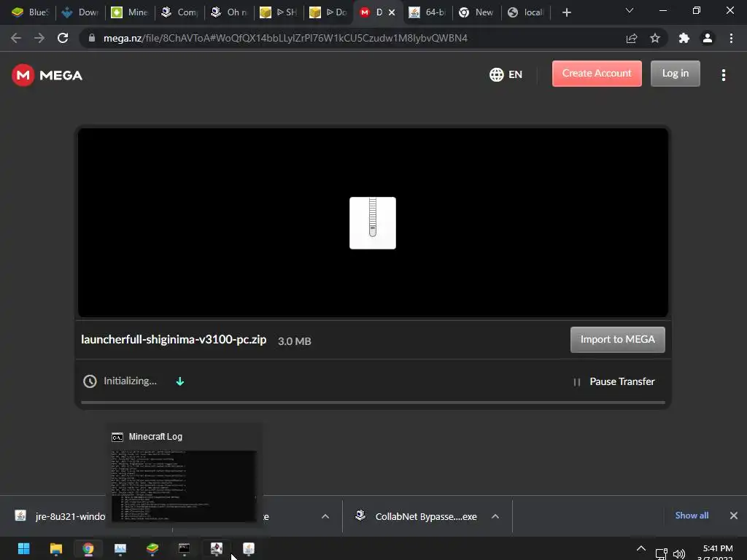Open Chrome profile icon

point(708,38)
